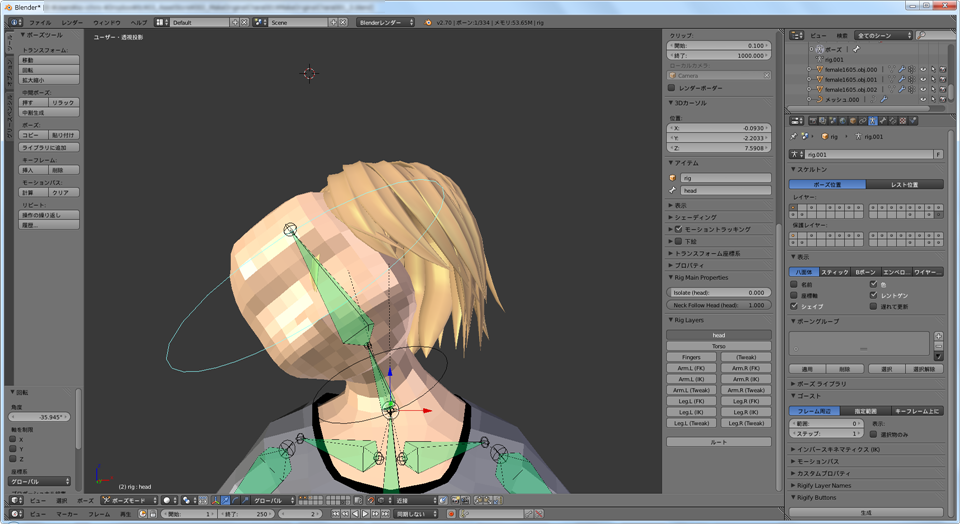Select the スティック bone display tab
Image resolution: width=960 pixels, height=524 pixels.
pyautogui.click(x=834, y=272)
